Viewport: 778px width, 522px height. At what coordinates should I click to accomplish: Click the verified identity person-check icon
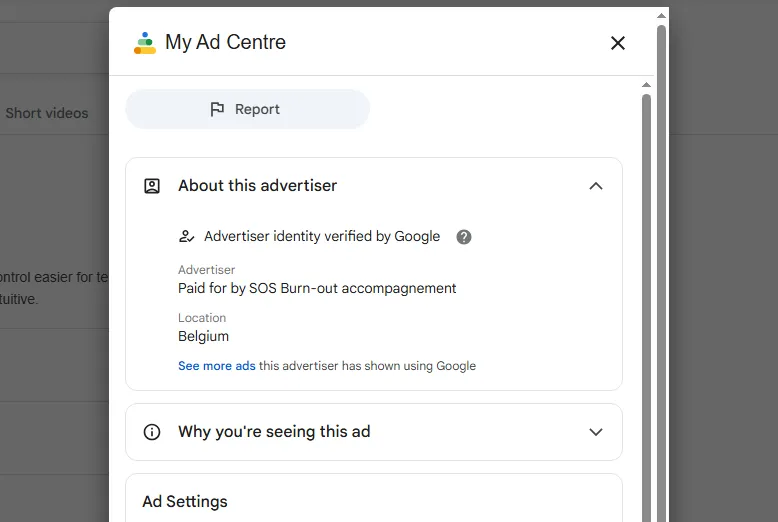tap(186, 237)
